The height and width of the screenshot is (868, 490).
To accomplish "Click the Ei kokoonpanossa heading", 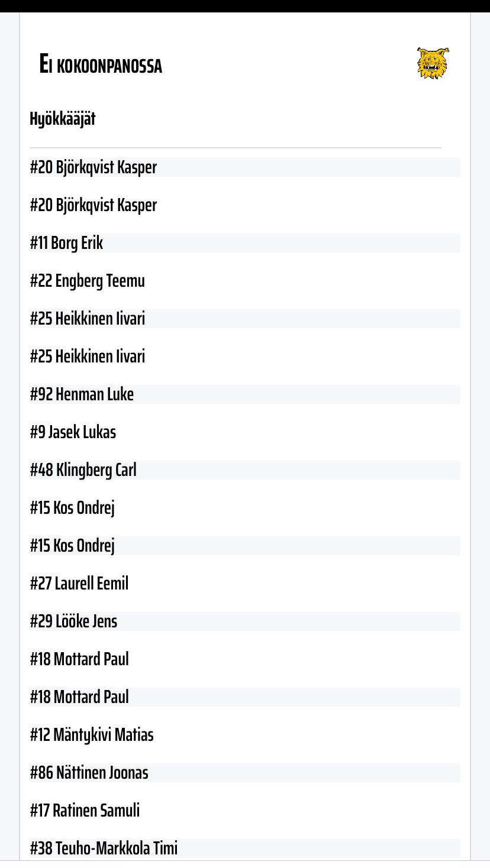I will tap(101, 64).
